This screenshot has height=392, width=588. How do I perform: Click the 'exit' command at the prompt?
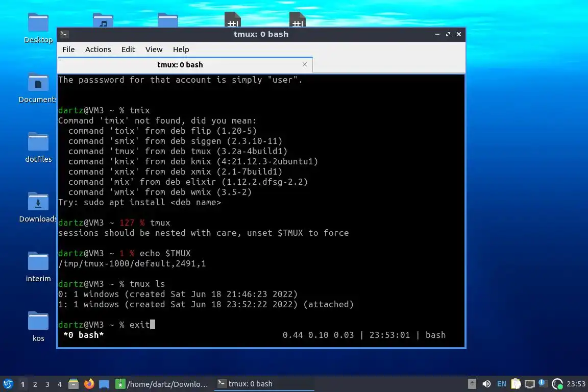(139, 325)
